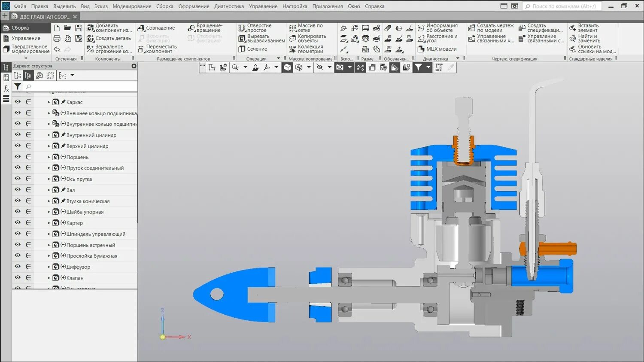Click Информация об объекте button
The image size is (644, 362).
(437, 28)
